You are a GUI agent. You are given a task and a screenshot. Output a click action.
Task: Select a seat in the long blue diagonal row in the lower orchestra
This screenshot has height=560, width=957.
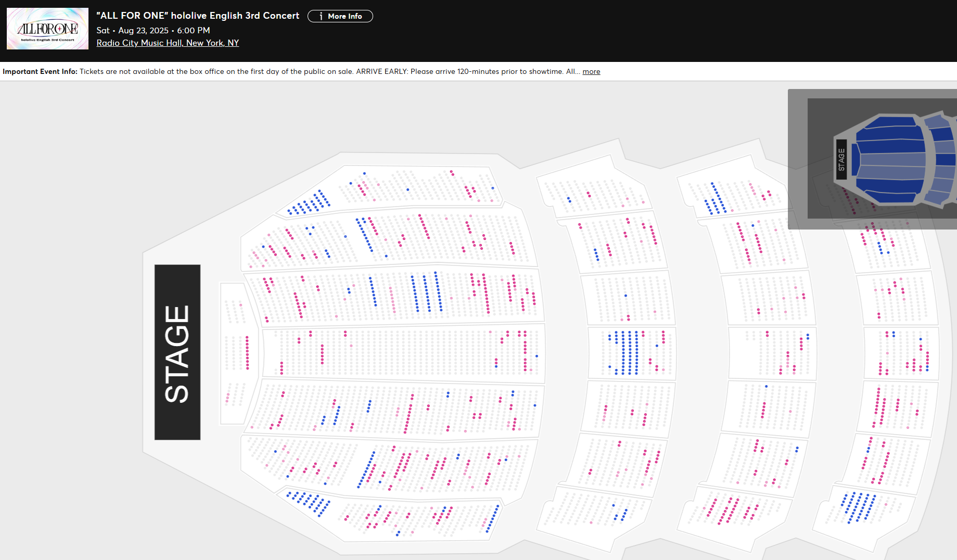click(366, 470)
